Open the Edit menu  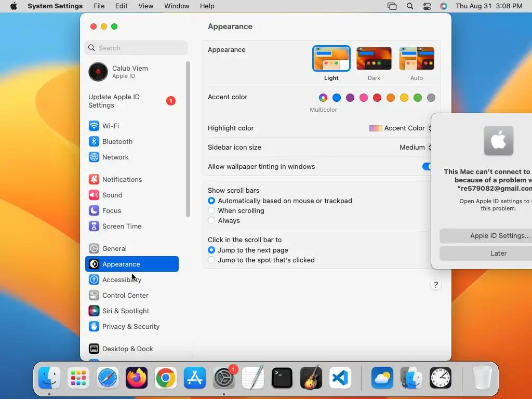tap(121, 6)
